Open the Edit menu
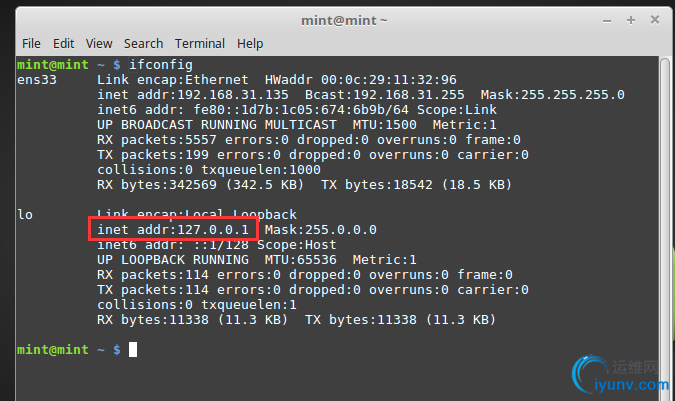Screen dimensions: 675x401 pyautogui.click(x=63, y=43)
